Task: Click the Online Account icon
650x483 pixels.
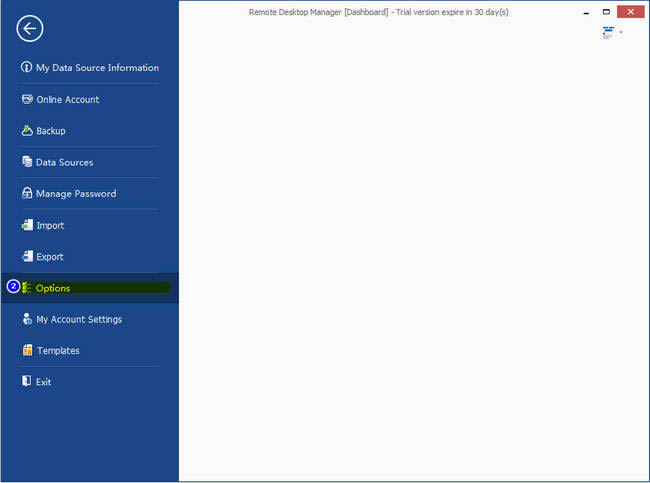Action: (x=27, y=100)
